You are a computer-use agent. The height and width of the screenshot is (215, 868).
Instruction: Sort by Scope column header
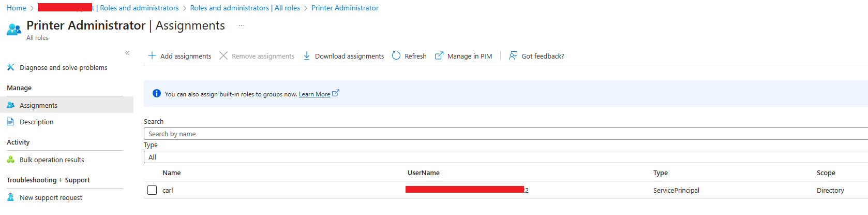(x=826, y=173)
